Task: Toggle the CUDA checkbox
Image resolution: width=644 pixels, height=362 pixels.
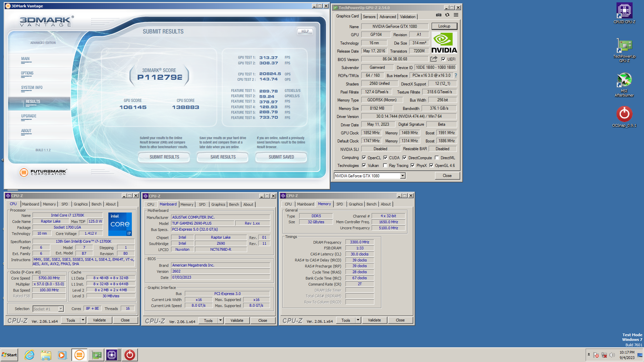Action: coord(385,158)
